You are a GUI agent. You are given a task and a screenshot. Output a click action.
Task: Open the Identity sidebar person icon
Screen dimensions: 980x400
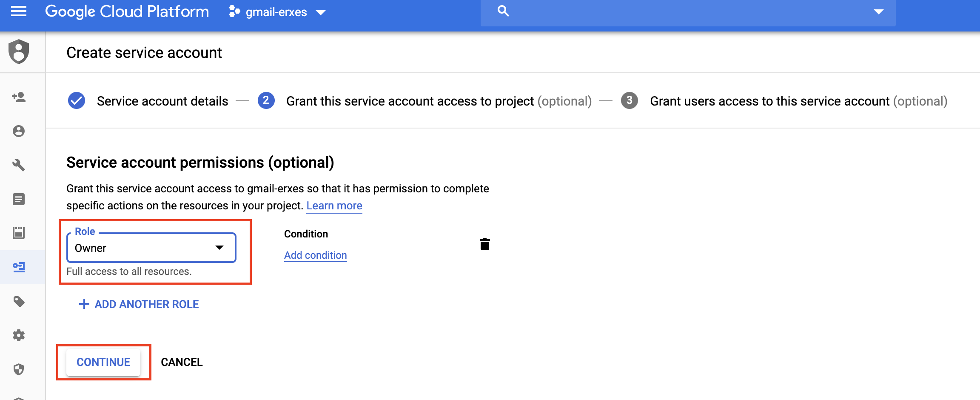19,131
